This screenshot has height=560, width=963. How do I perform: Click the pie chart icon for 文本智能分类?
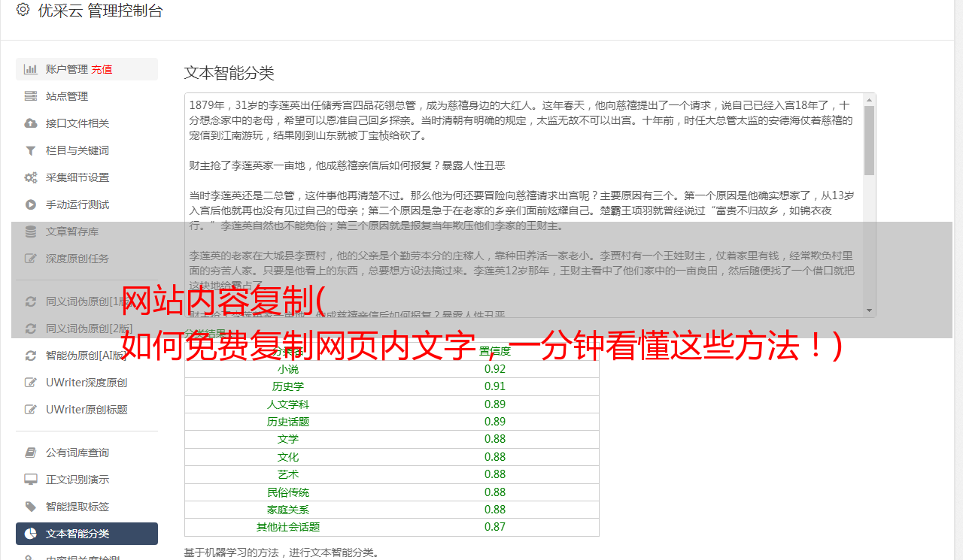(31, 534)
